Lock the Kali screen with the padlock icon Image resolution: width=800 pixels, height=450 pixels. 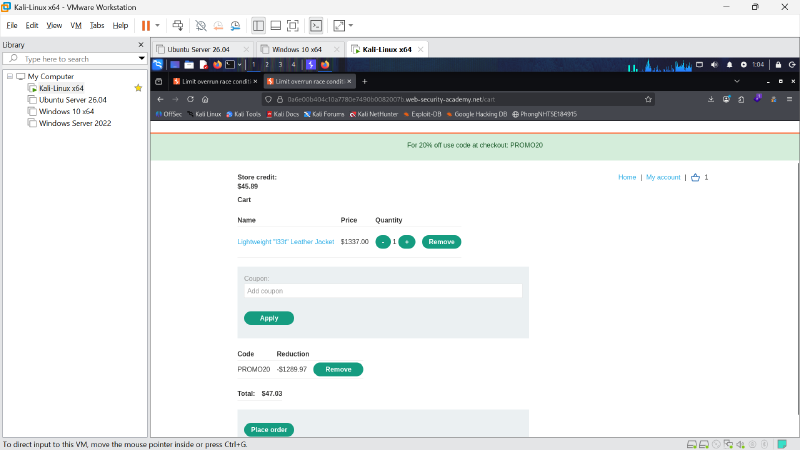(778, 65)
